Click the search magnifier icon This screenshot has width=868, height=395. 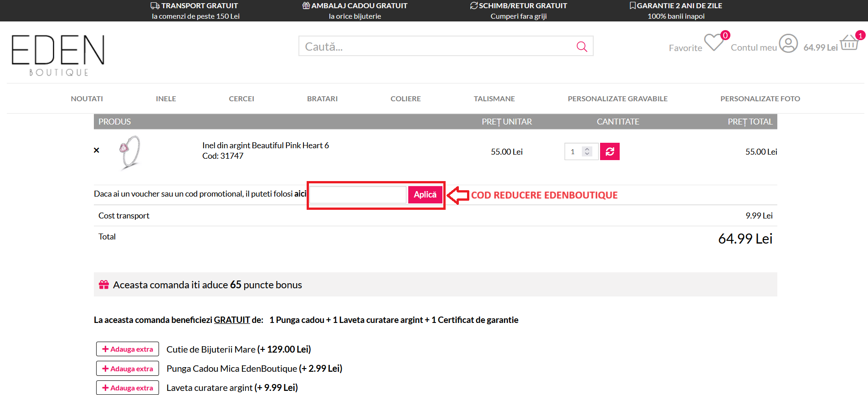581,47
